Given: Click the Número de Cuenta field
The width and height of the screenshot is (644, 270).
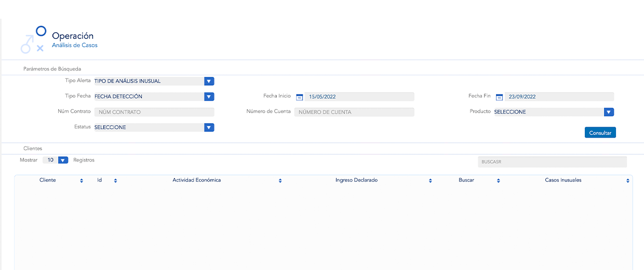Looking at the screenshot, I should pyautogui.click(x=354, y=112).
